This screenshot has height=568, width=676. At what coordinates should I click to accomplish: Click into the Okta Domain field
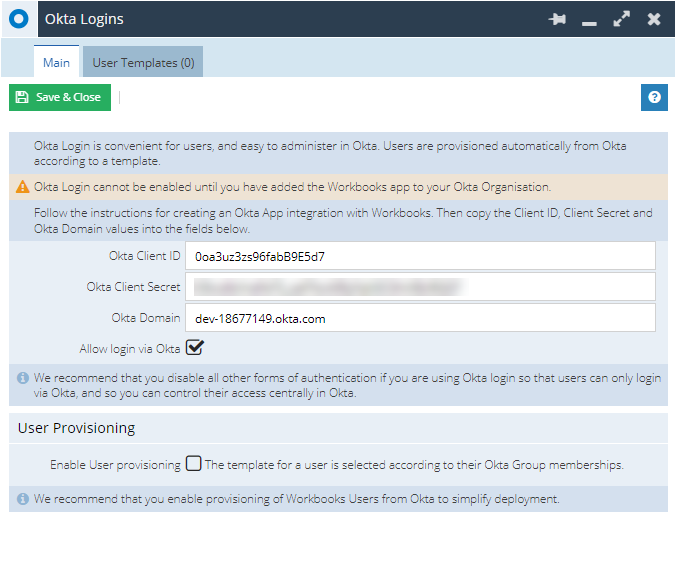tap(420, 318)
